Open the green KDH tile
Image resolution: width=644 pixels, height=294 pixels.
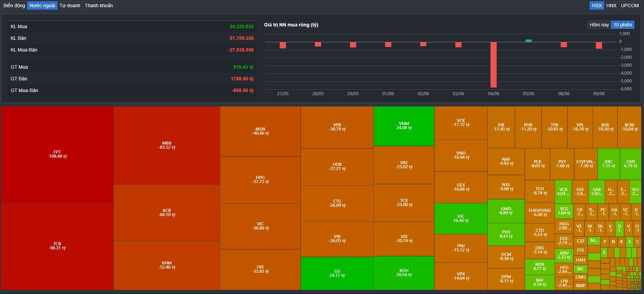tap(404, 273)
